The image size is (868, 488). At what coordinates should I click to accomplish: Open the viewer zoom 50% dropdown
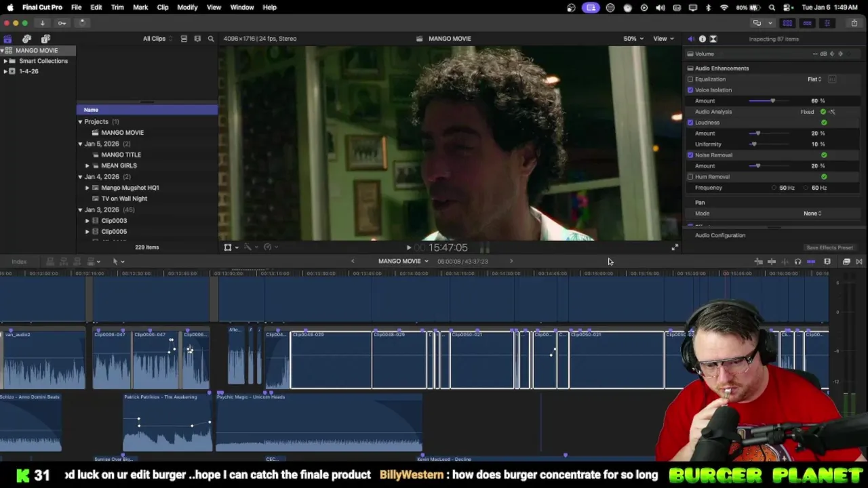click(x=633, y=39)
